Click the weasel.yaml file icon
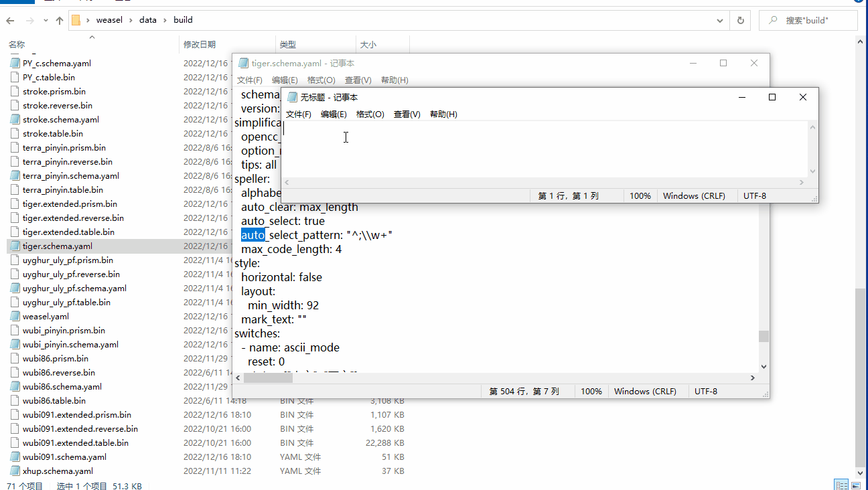868x490 pixels. [15, 316]
